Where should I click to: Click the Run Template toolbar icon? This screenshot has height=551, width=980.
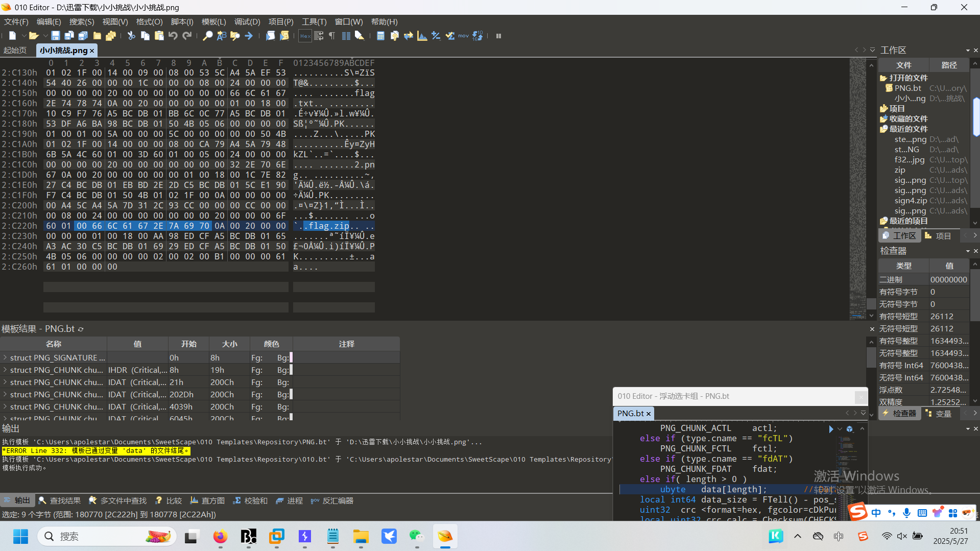tap(284, 36)
